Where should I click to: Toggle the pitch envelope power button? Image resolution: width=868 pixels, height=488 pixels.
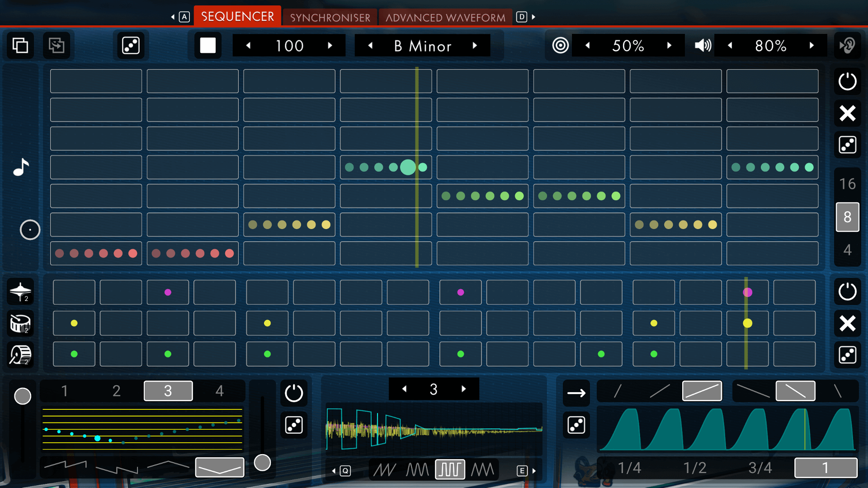pos(294,393)
